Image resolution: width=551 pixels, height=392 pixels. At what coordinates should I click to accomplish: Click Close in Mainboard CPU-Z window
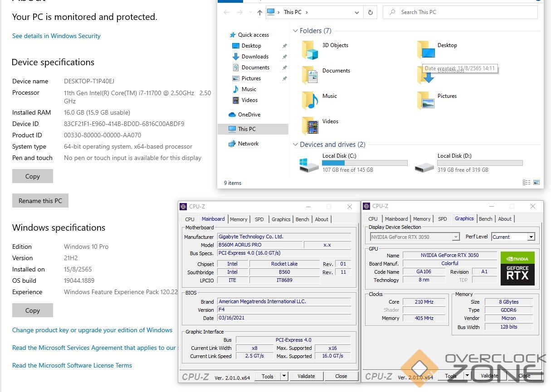(341, 376)
